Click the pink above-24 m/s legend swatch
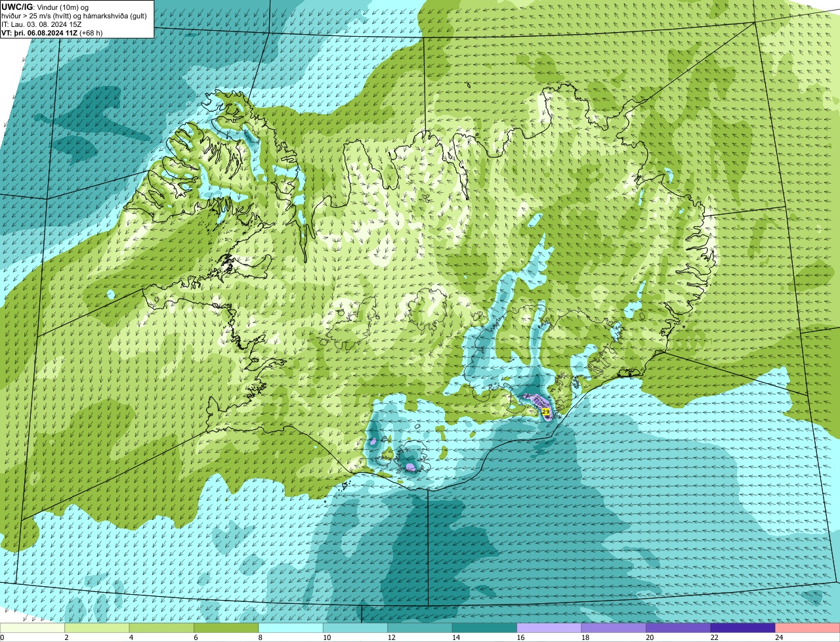 coord(807,628)
